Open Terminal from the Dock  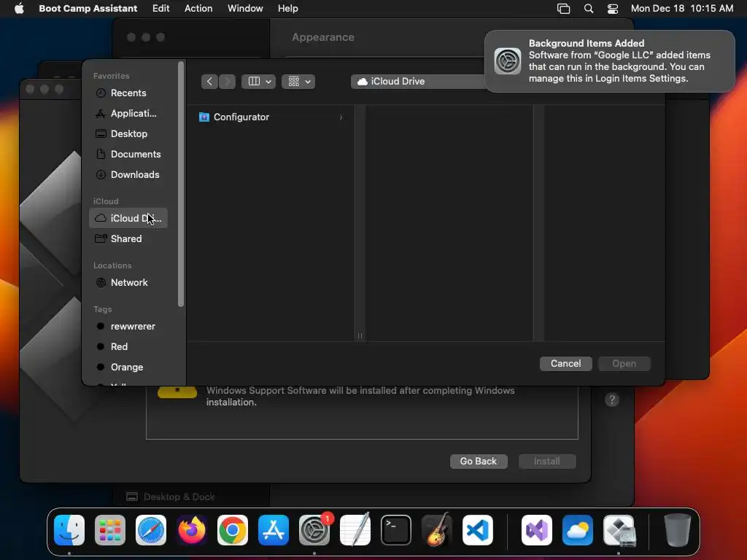click(396, 530)
